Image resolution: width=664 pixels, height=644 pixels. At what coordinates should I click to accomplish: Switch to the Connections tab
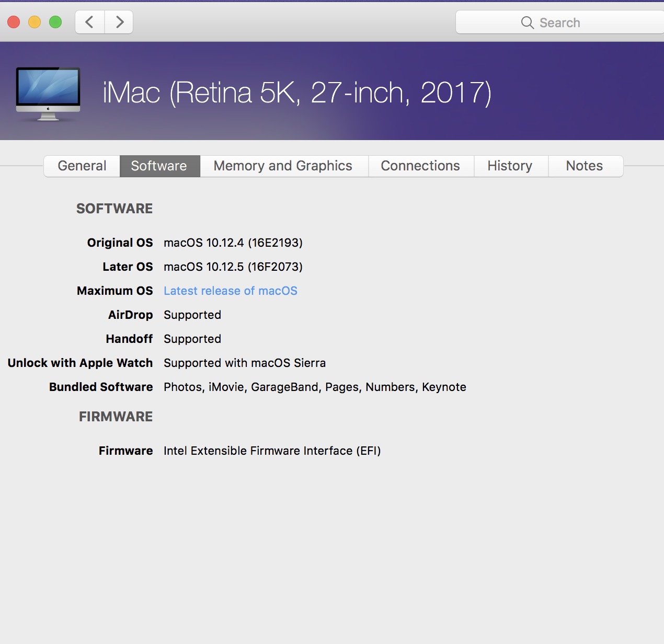click(420, 166)
